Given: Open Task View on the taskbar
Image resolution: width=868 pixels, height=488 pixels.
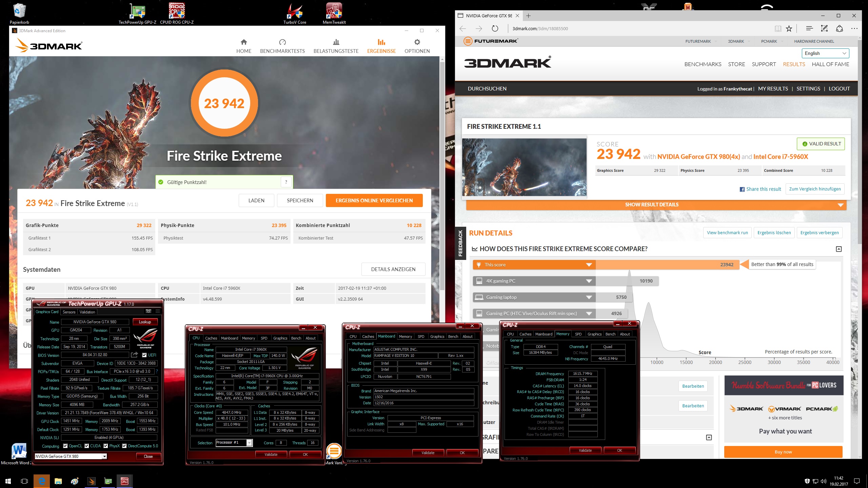Looking at the screenshot, I should coord(24,481).
